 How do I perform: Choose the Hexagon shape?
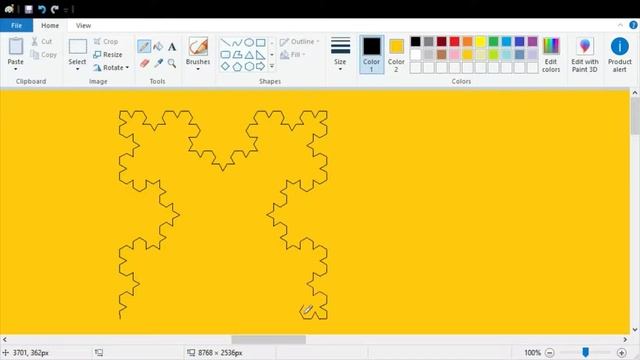(249, 66)
